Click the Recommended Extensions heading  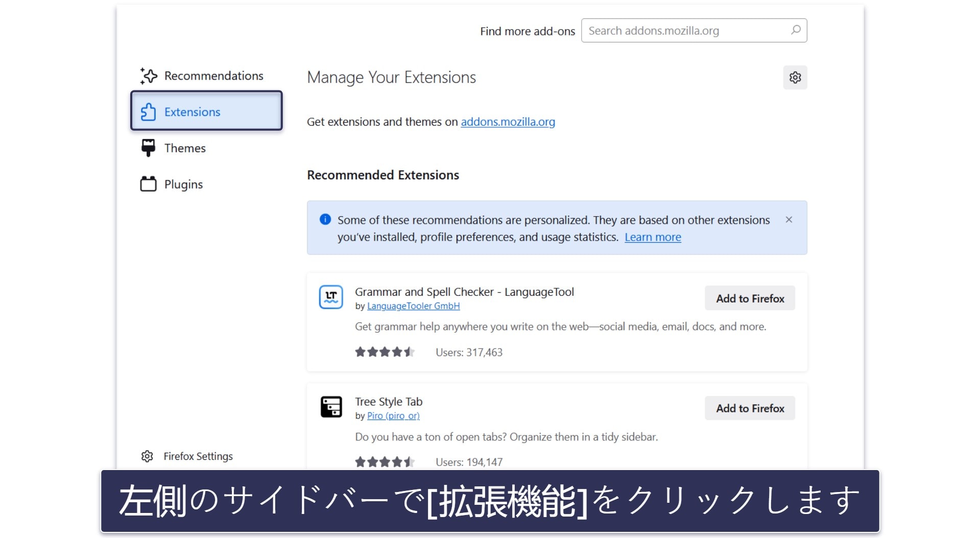click(x=383, y=175)
